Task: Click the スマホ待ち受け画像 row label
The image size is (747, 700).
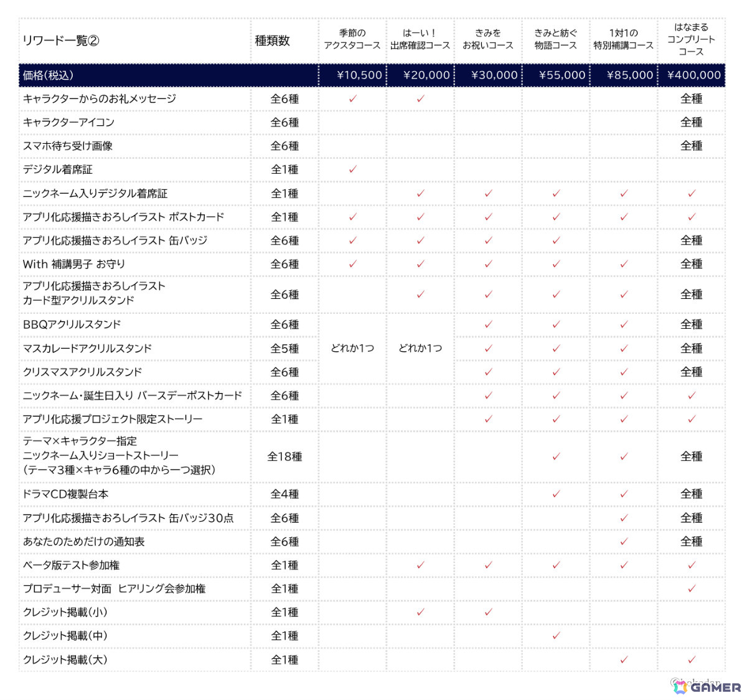Action: pos(68,146)
